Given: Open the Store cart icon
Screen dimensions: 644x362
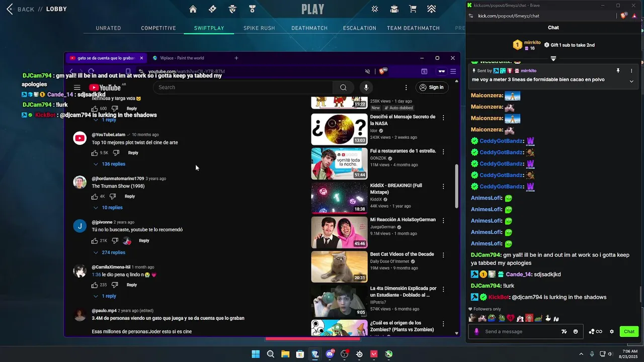Looking at the screenshot, I should coord(413,9).
